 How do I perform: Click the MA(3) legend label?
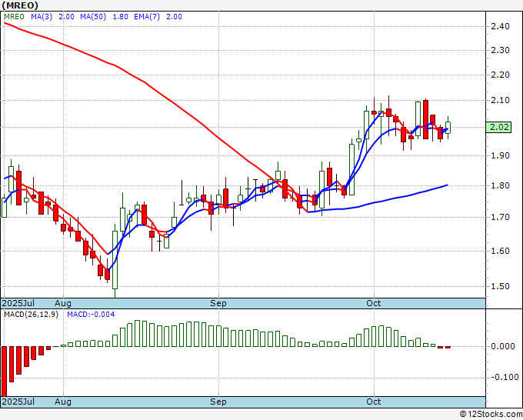[42, 17]
